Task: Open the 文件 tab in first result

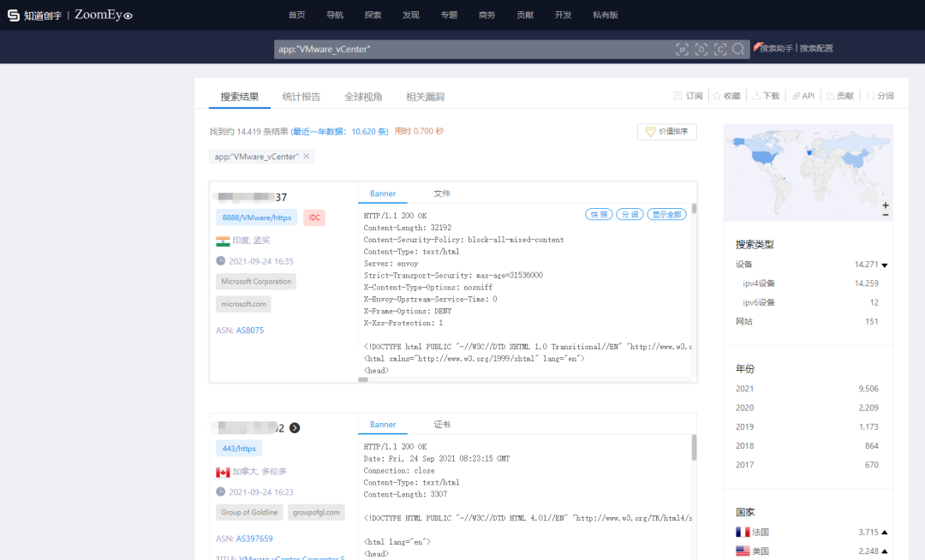Action: 442,194
